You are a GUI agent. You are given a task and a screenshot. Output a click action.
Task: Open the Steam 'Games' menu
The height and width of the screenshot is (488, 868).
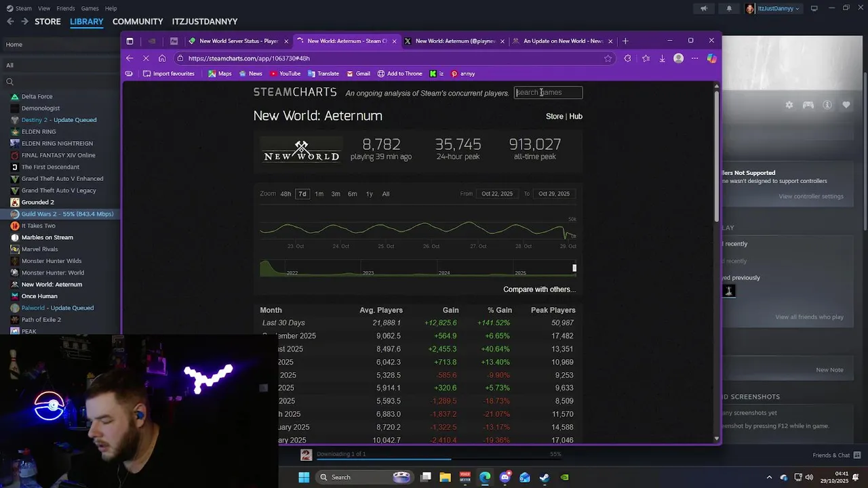pyautogui.click(x=90, y=8)
